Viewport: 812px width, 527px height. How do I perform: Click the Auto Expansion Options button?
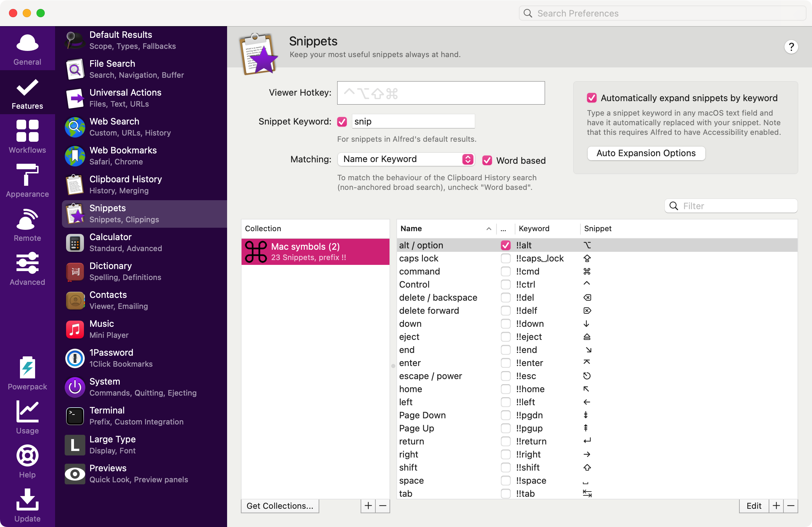click(x=646, y=153)
